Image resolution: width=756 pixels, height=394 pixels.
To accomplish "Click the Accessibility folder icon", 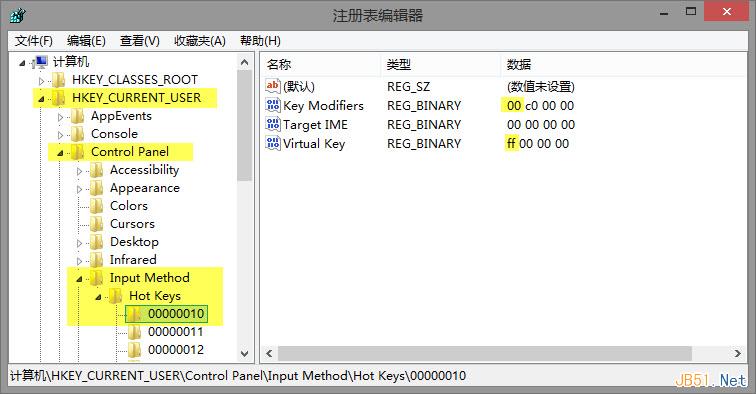I will point(97,170).
